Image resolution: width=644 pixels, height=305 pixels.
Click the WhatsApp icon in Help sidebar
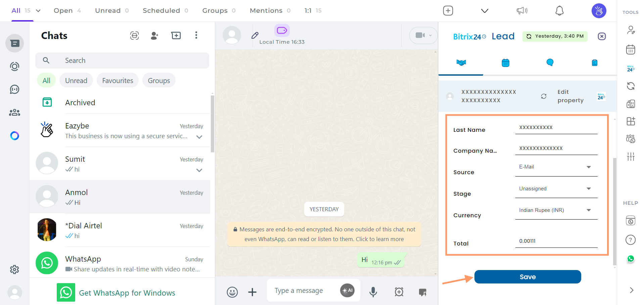[x=631, y=259]
